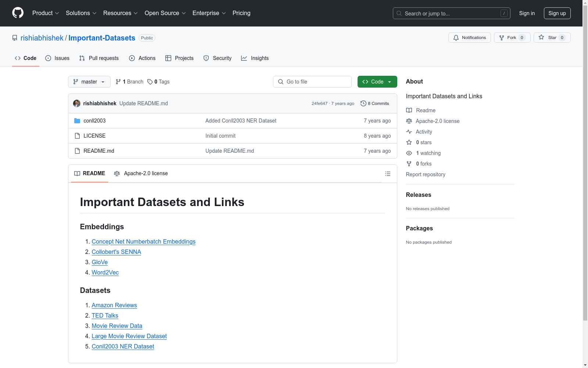Click the conll2003 folder icon

coord(77,121)
